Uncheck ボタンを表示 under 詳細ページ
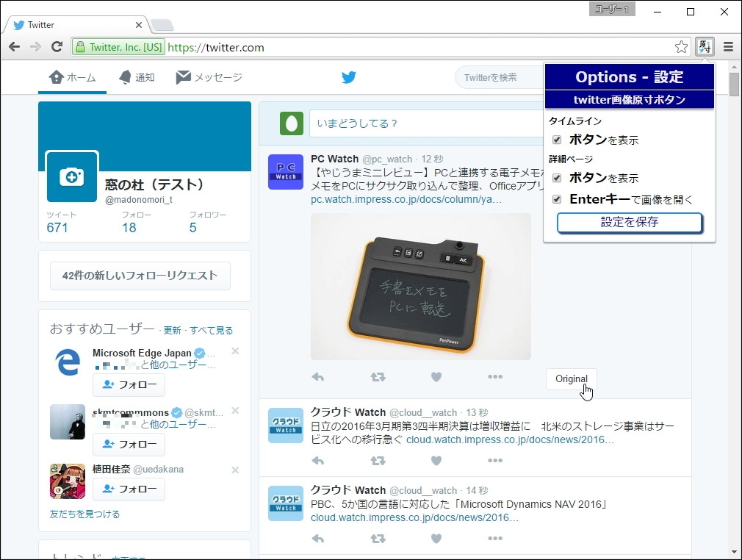Image resolution: width=742 pixels, height=560 pixels. [x=557, y=178]
